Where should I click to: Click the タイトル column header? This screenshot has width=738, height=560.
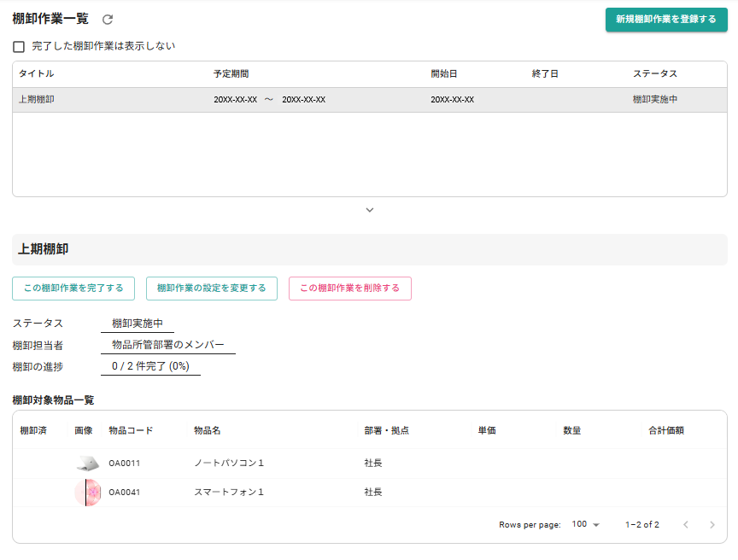click(37, 73)
